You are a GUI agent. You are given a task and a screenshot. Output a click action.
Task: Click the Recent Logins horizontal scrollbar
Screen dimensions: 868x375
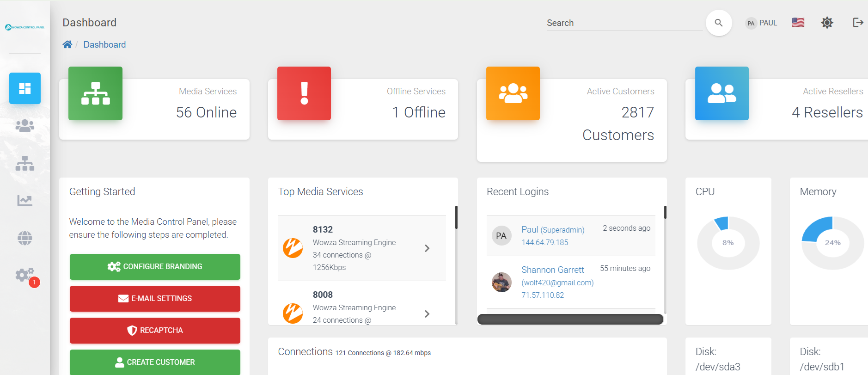pos(570,319)
